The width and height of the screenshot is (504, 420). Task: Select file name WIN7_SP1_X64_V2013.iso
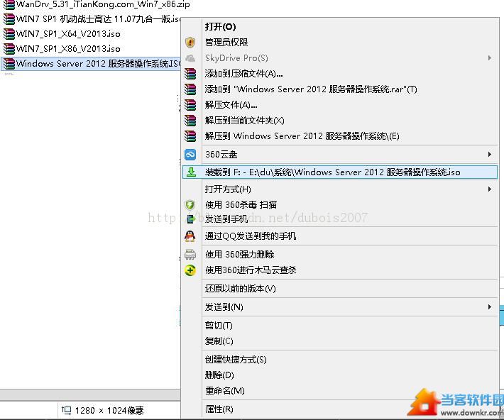tap(68, 34)
